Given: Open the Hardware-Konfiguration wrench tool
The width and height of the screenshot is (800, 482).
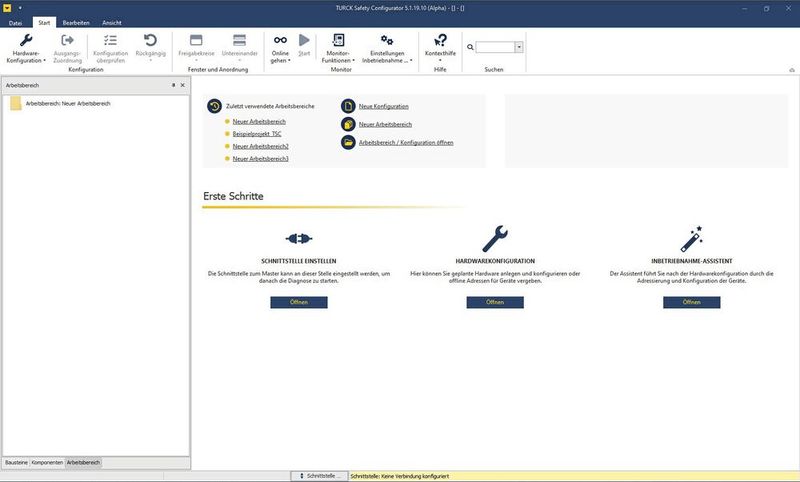Looking at the screenshot, I should coord(26,40).
